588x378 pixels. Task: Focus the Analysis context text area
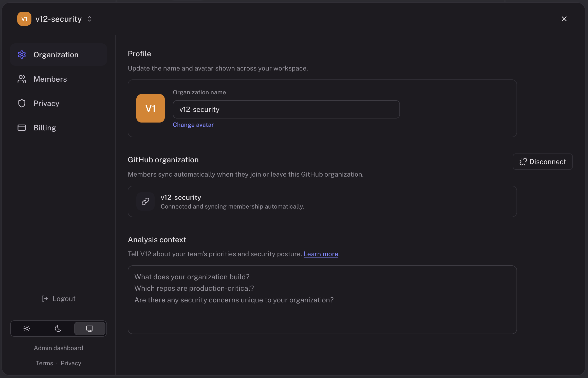pos(322,300)
